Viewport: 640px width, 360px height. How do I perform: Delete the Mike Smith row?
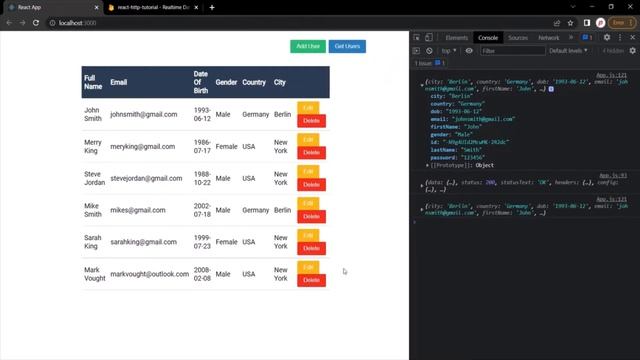click(x=311, y=216)
